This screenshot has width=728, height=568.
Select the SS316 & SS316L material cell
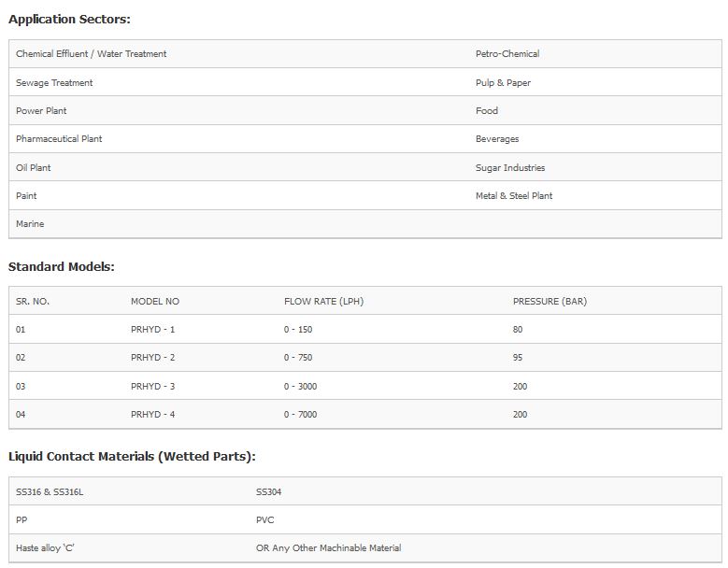click(50, 492)
